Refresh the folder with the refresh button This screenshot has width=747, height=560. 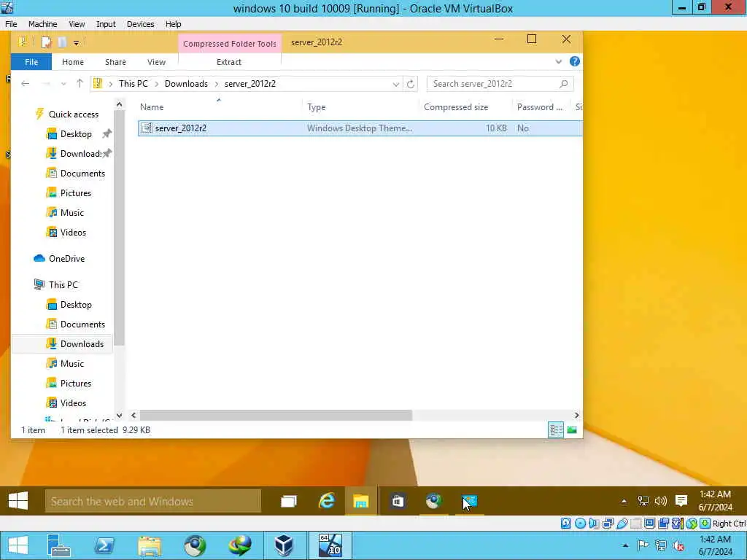pos(410,85)
